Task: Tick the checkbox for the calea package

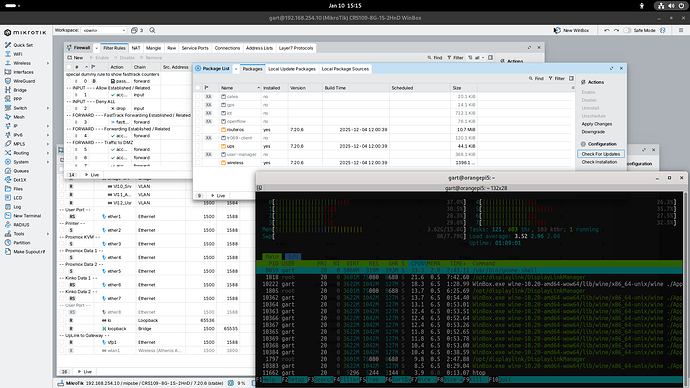Action: 198,96
